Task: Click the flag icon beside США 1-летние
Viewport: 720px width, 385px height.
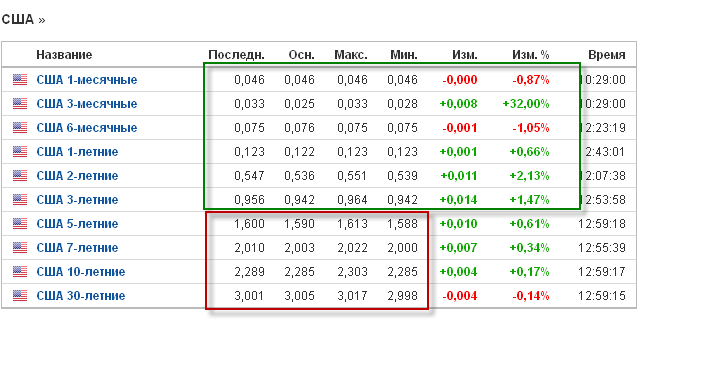Action: 20,151
